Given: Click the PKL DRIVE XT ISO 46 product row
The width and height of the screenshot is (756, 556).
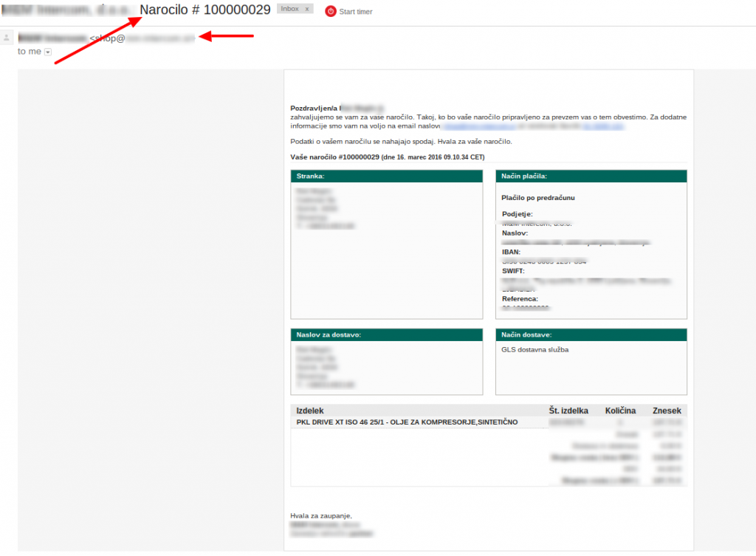Looking at the screenshot, I should 407,422.
